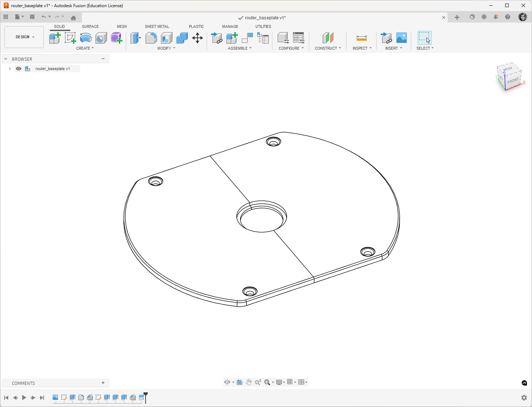Screen dimensions: 532x407
Task: Click the Look At icon in navigation bar
Action: click(x=239, y=382)
